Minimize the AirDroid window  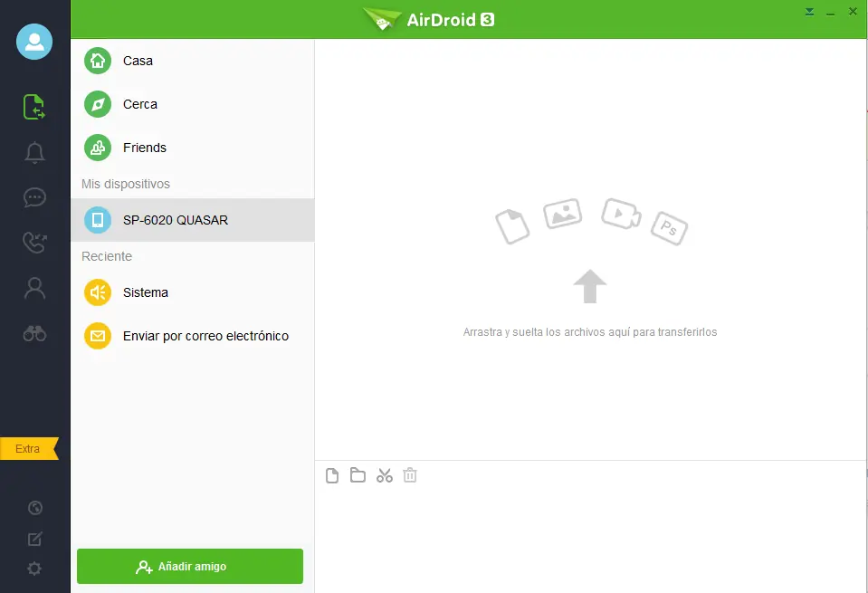coord(830,12)
